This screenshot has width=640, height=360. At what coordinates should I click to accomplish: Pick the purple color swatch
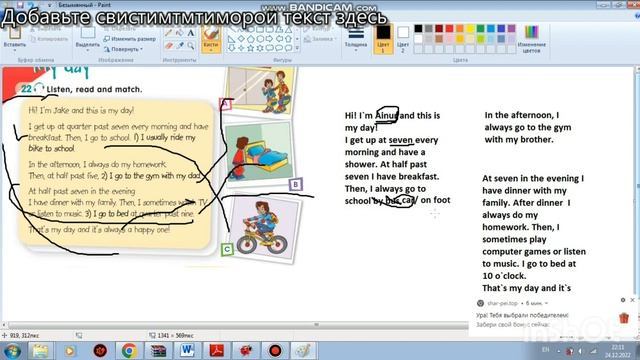point(511,29)
